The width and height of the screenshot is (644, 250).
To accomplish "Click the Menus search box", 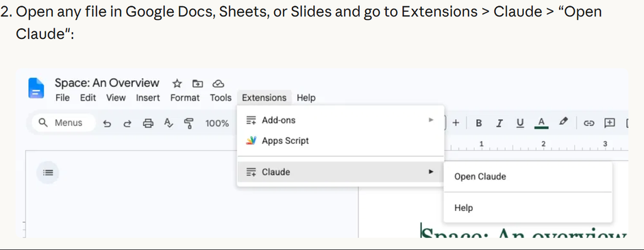I will pos(64,123).
